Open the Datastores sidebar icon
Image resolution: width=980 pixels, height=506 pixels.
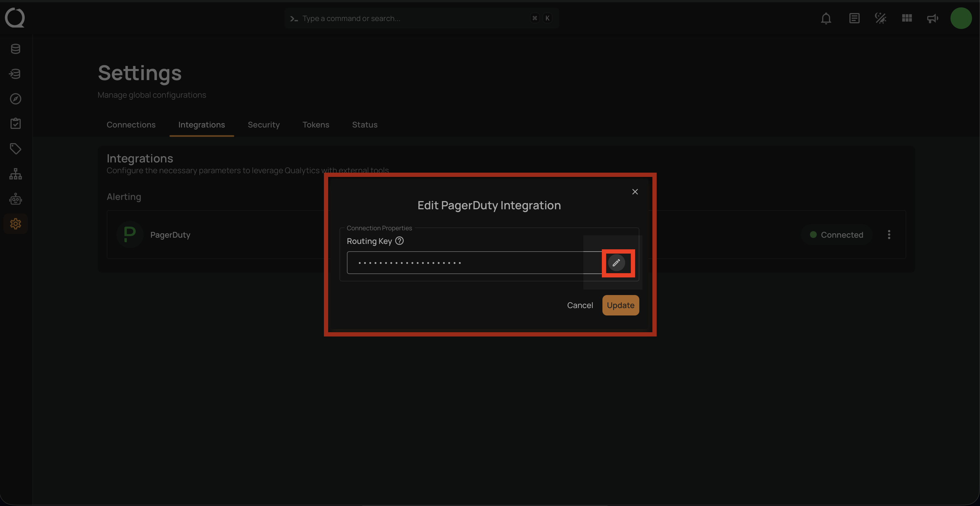[x=15, y=49]
